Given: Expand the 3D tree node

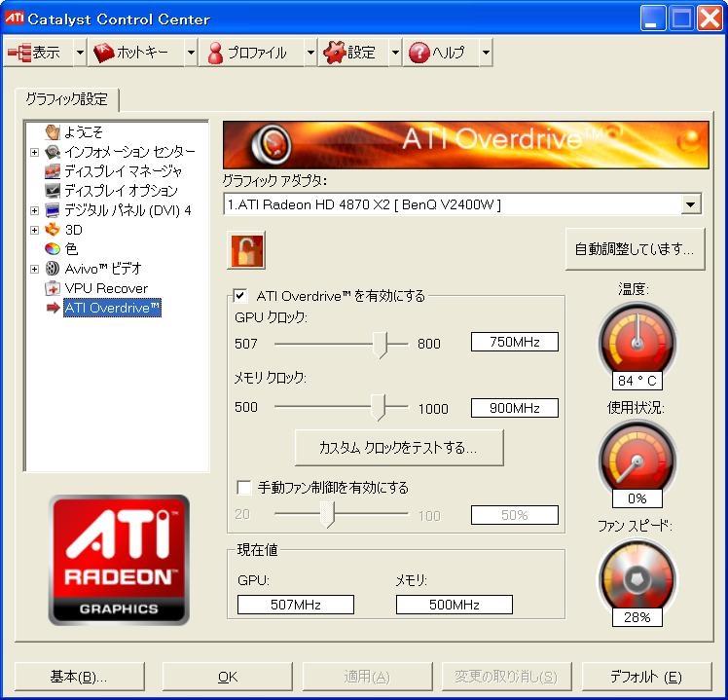Looking at the screenshot, I should (34, 230).
